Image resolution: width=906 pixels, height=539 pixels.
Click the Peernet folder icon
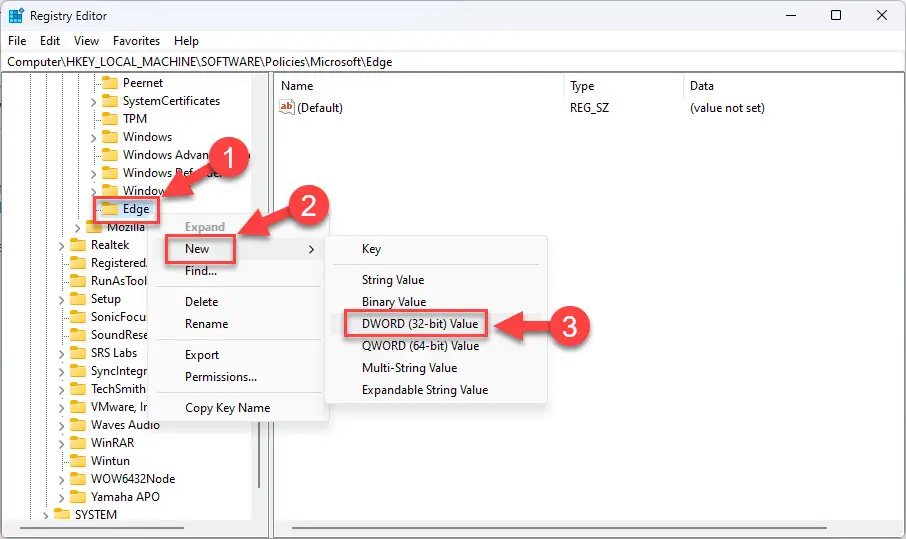click(x=110, y=83)
